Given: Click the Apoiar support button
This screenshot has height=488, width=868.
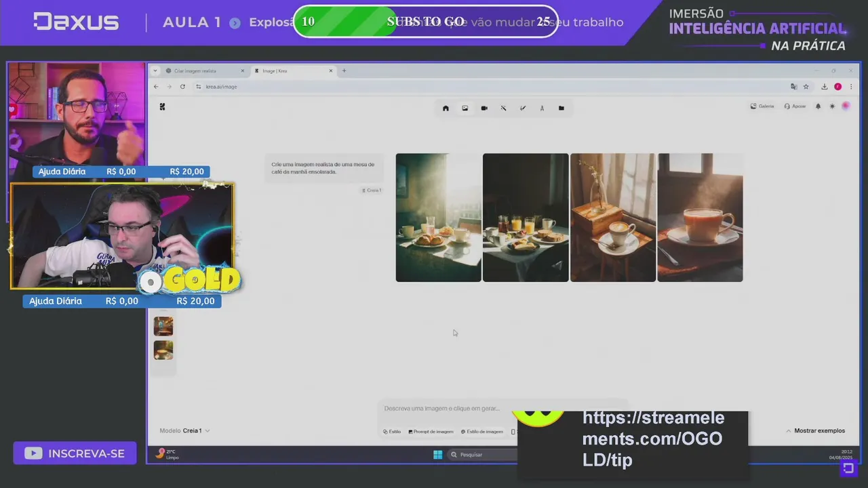Looking at the screenshot, I should [x=795, y=106].
